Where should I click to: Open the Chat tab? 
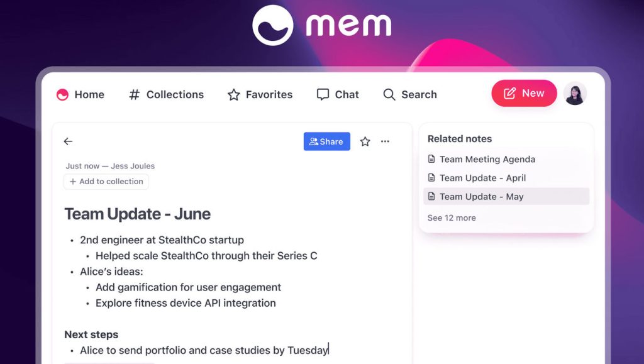coord(338,95)
